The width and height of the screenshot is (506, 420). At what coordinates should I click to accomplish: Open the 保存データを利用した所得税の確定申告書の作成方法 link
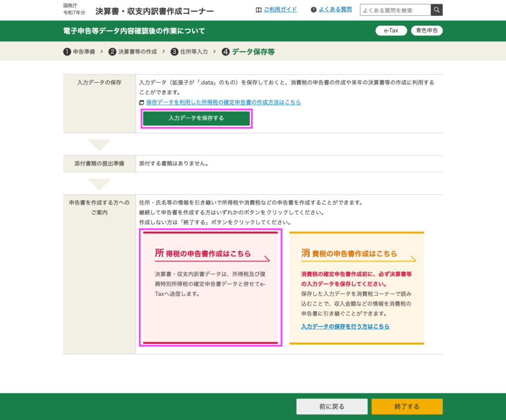point(223,102)
